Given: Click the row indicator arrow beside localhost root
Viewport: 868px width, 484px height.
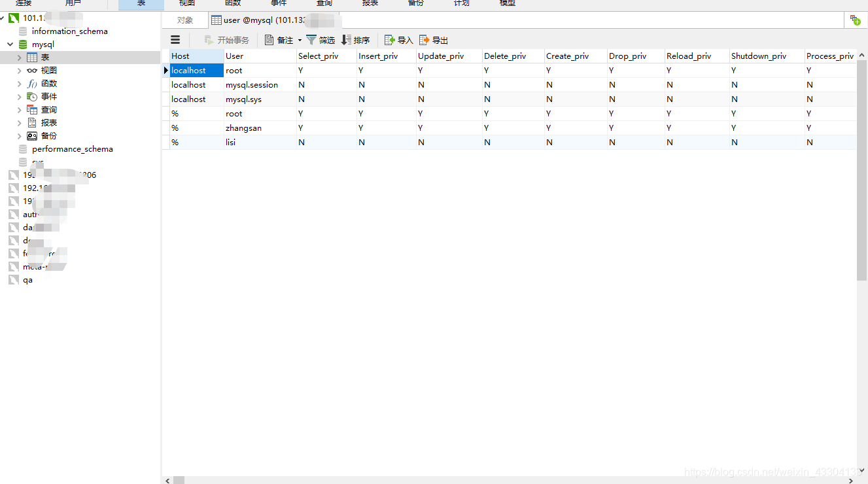Looking at the screenshot, I should click(x=166, y=70).
